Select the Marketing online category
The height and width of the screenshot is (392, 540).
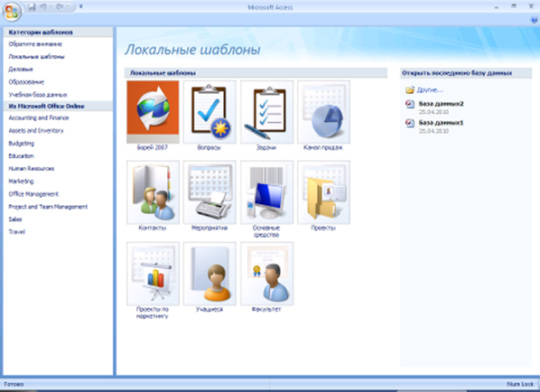pos(21,182)
